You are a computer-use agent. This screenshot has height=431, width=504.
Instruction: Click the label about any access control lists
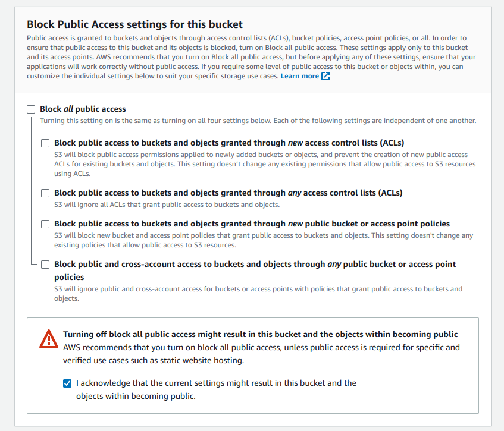coord(228,193)
